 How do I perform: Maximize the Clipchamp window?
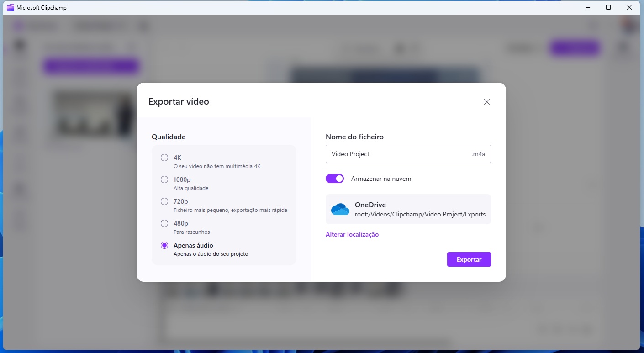pos(608,7)
